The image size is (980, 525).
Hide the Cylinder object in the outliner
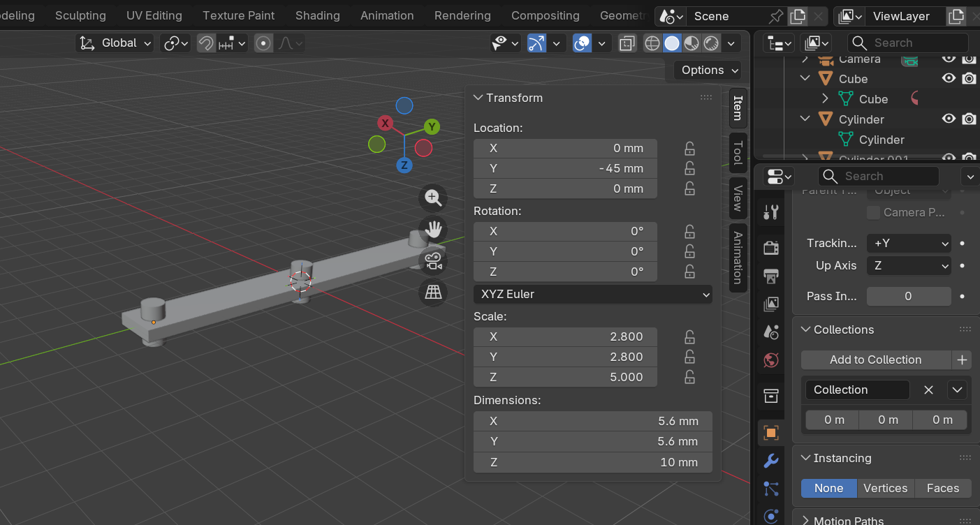point(949,119)
